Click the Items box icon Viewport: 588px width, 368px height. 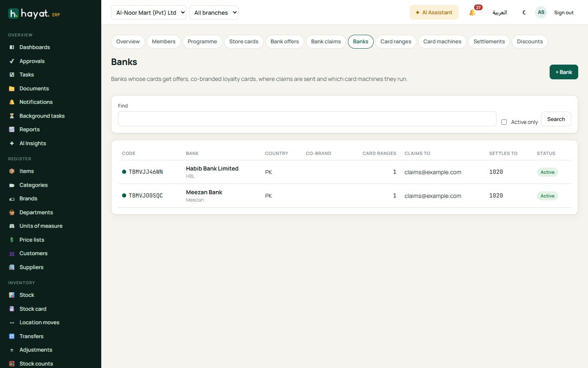12,171
